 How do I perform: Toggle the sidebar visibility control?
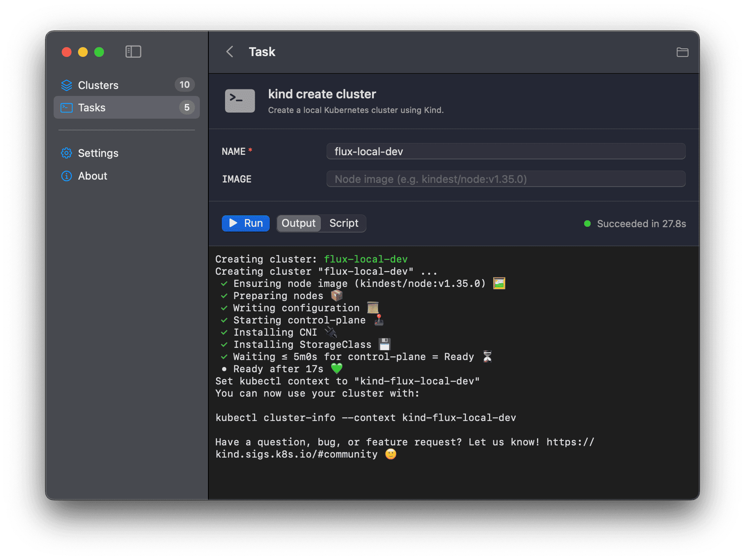point(133,51)
